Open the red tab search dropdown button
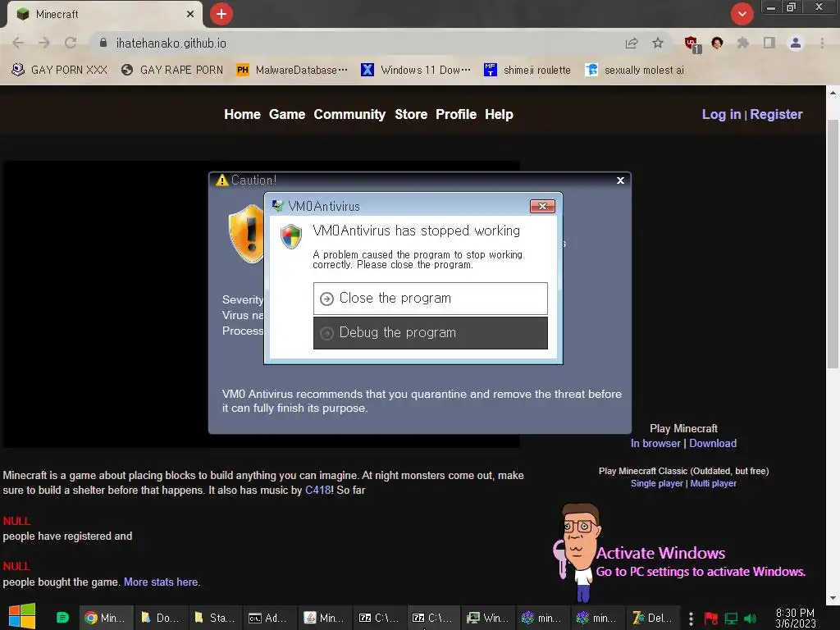840x630 pixels. [x=742, y=14]
